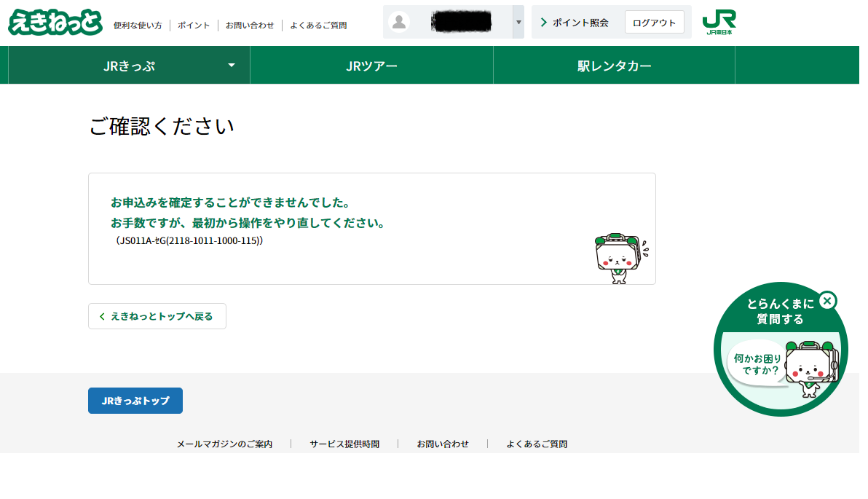Click the blue JRきっぷトップ button
Viewport: 868px width, 499px height.
(135, 401)
